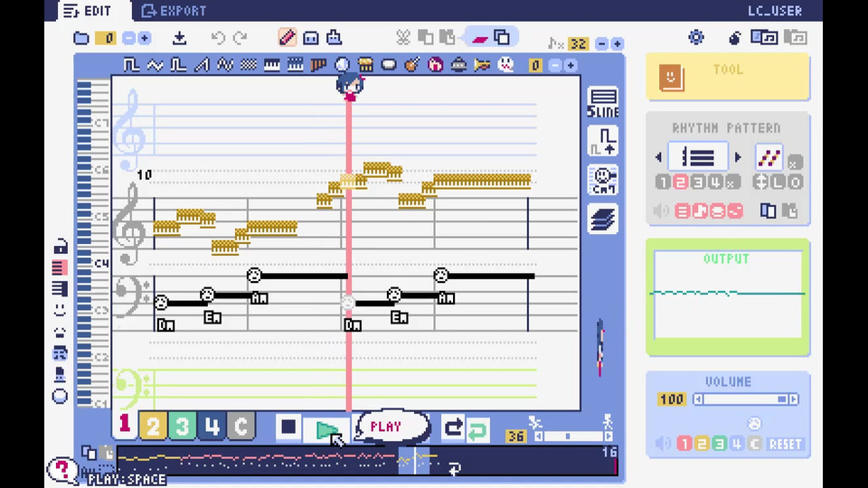Choose the noise instrument
This screenshot has width=868, height=488.
coord(249,65)
